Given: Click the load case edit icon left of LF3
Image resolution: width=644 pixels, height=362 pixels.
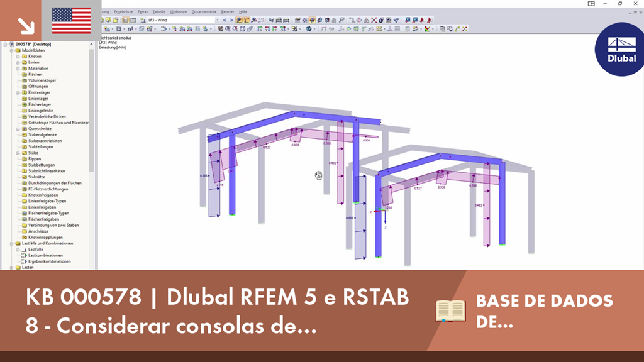Looking at the screenshot, I should click(143, 19).
